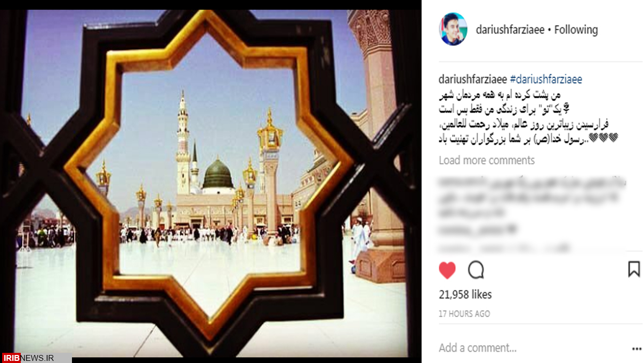Screen dimensions: 644x363
Task: Open the three-dot more options menu
Action: pyautogui.click(x=637, y=349)
